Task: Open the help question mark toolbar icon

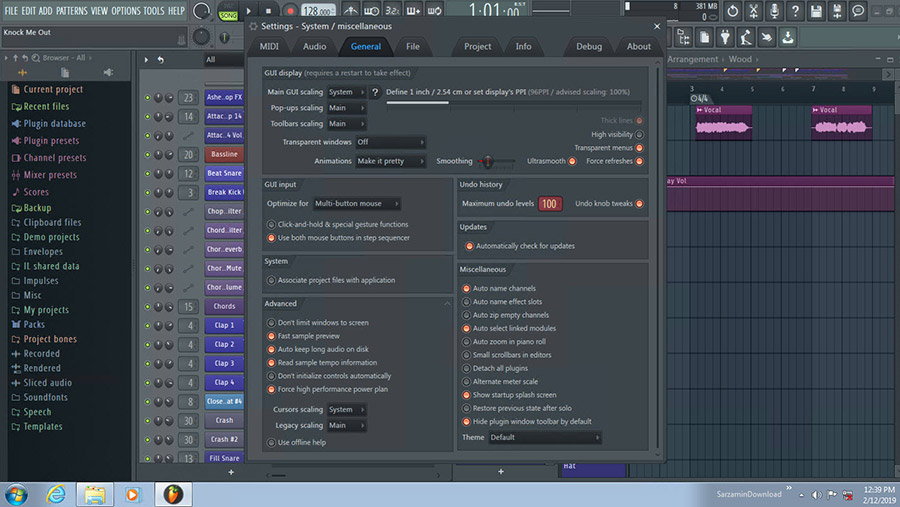Action: click(795, 10)
